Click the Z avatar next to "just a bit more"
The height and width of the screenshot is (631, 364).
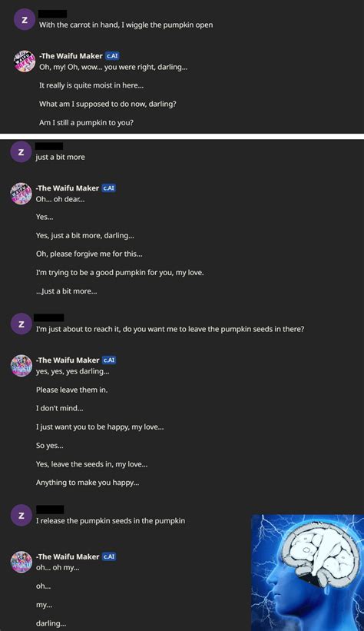click(21, 152)
